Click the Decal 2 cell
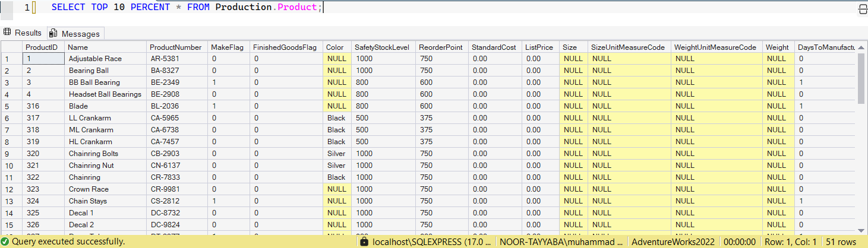The width and height of the screenshot is (868, 248). coord(105,225)
